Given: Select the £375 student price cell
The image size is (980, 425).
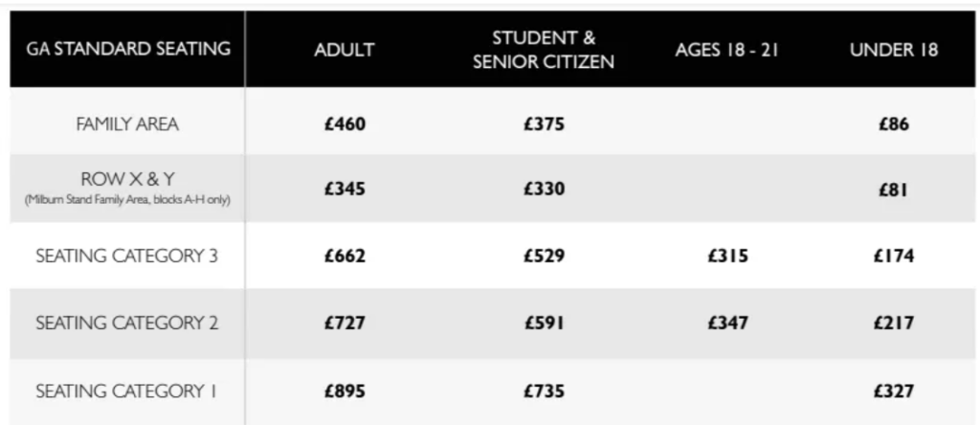Looking at the screenshot, I should pyautogui.click(x=544, y=124).
